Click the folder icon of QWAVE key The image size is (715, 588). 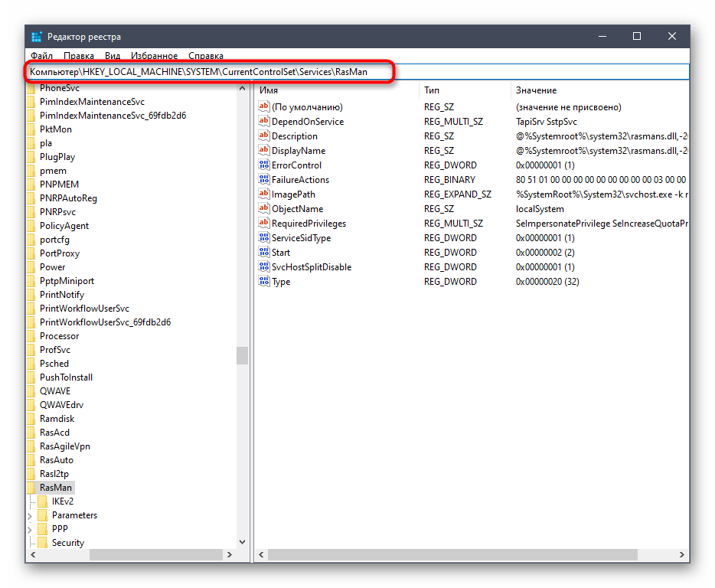[31, 391]
